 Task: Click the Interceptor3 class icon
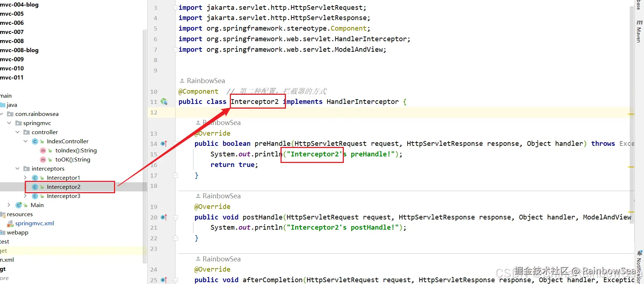point(35,196)
